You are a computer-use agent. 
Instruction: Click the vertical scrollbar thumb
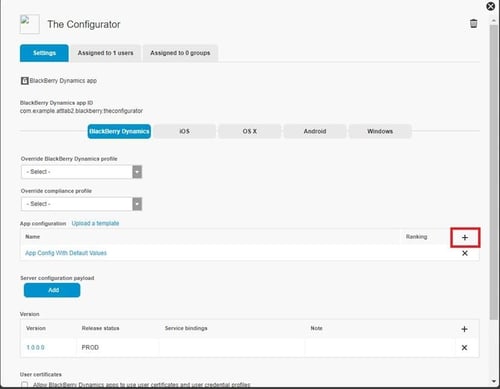(x=494, y=172)
